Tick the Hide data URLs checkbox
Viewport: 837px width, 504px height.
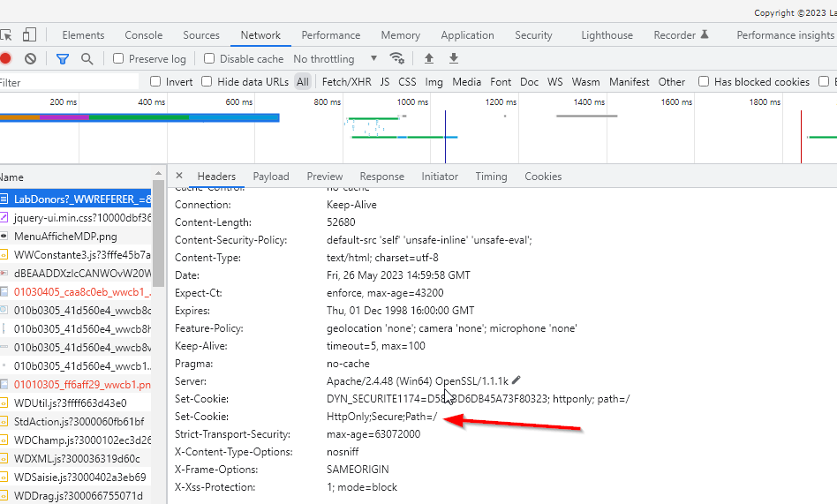point(207,82)
